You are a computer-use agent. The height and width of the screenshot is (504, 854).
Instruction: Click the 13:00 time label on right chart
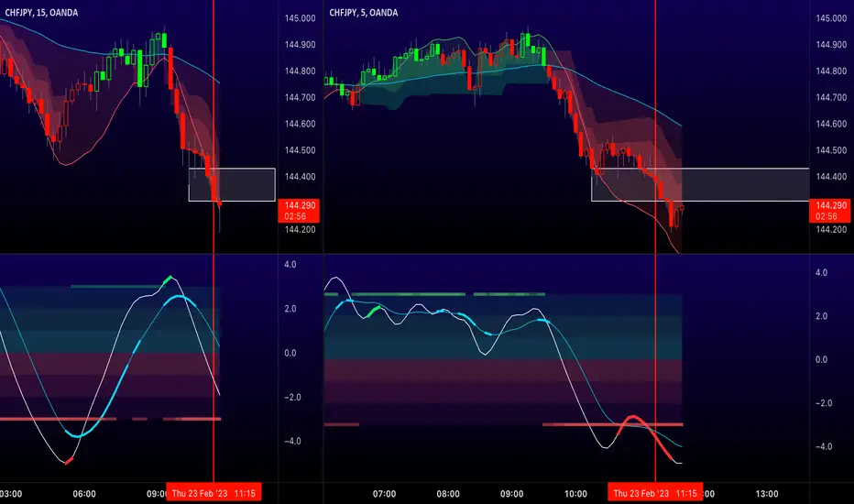click(x=767, y=494)
